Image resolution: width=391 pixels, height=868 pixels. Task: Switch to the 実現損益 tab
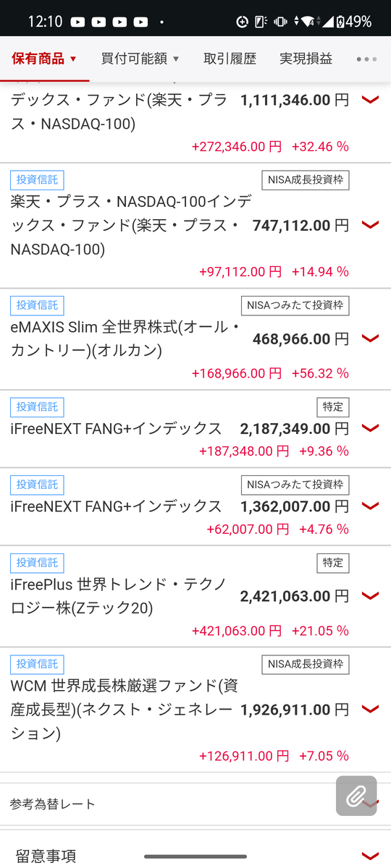tap(306, 59)
